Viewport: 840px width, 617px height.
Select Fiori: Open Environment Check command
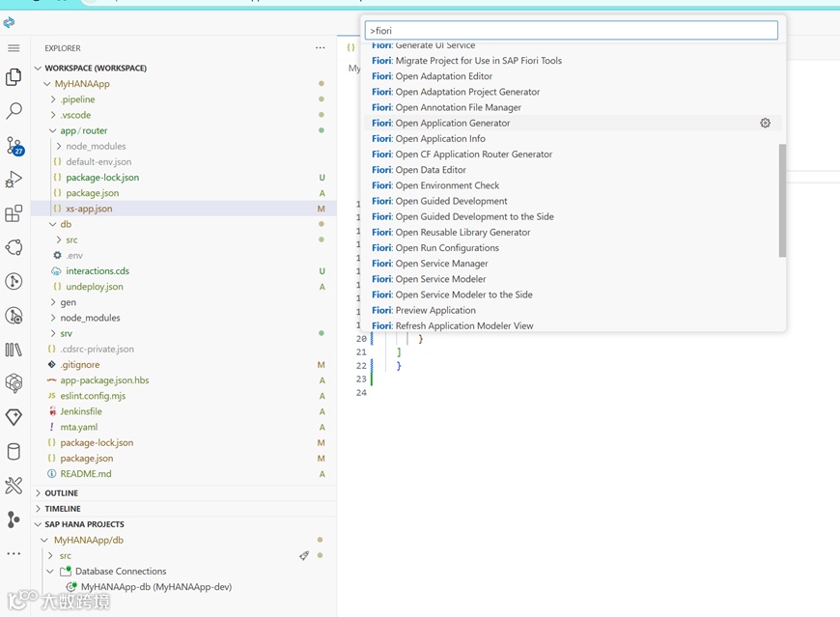coord(574,184)
